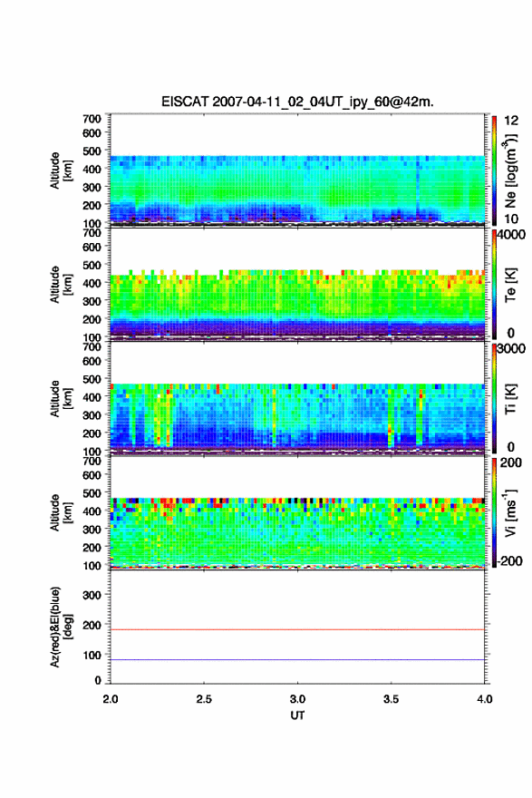The width and height of the screenshot is (532, 798).
Task: Click the Az(red)&El(blue) axis label
Action: 61,627
